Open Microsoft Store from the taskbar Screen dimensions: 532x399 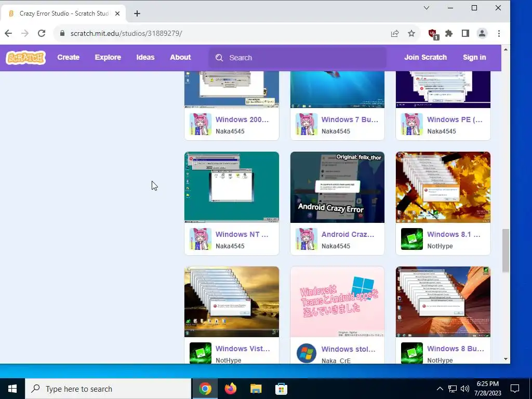[281, 389]
